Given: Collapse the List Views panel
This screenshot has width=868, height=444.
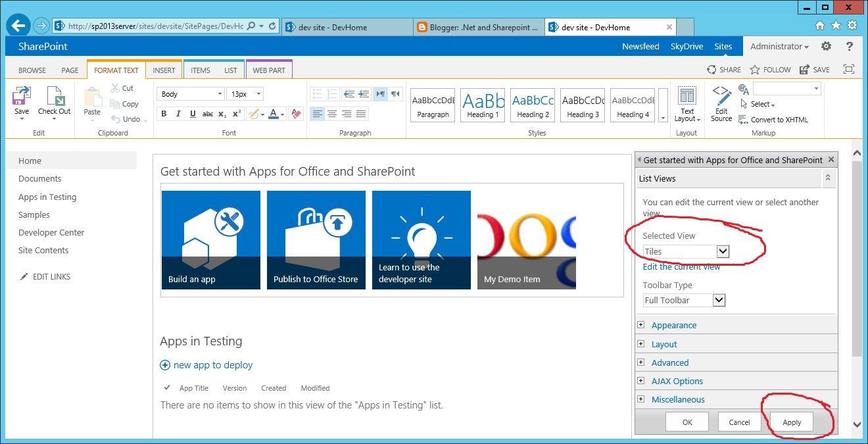Looking at the screenshot, I should (x=828, y=178).
